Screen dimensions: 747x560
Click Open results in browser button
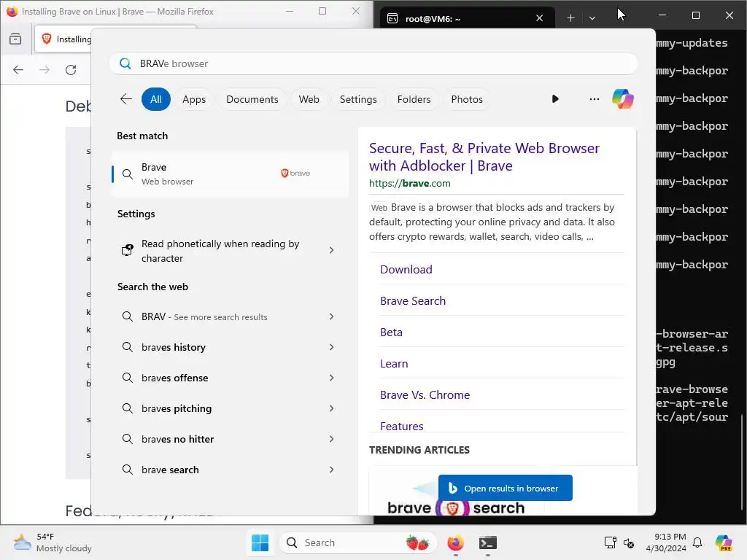[x=505, y=488]
